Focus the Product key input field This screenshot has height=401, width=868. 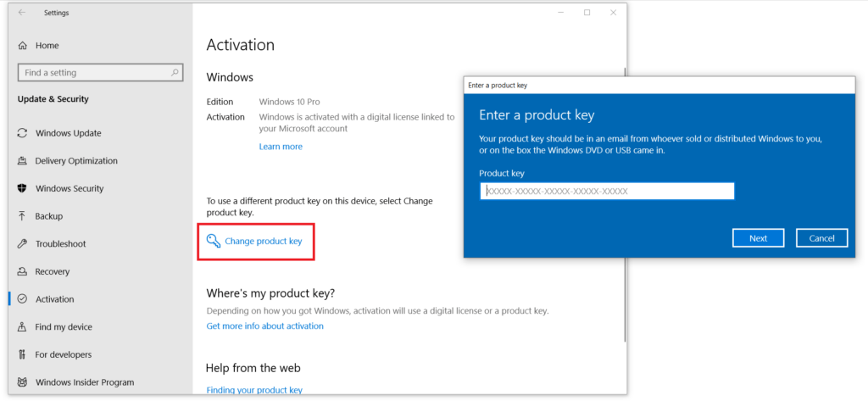click(607, 191)
